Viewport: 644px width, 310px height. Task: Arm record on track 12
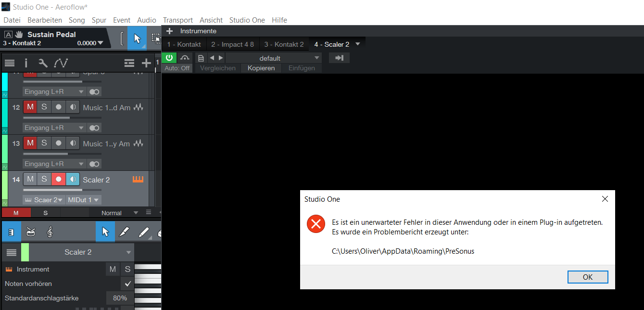point(58,107)
